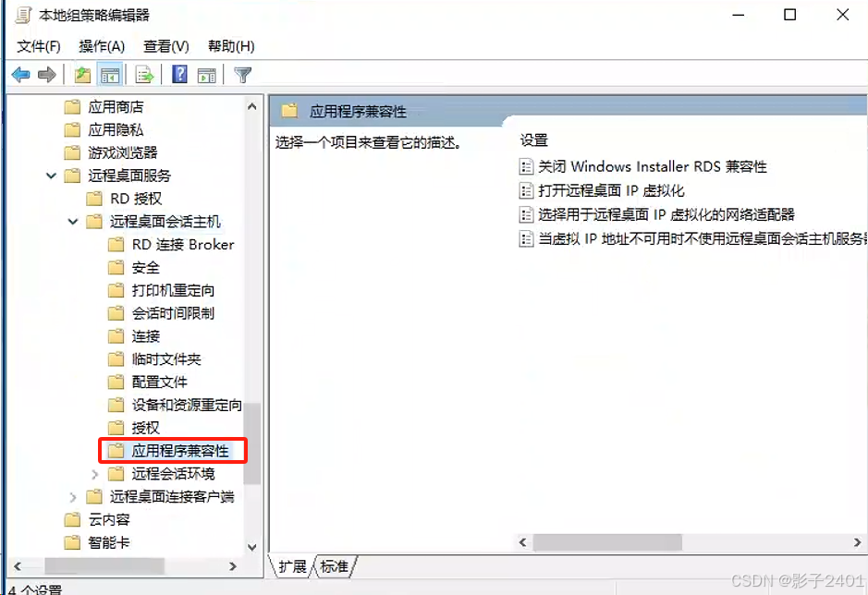The height and width of the screenshot is (595, 868).
Task: Click the settings list horizontal scrollbar thumb
Action: click(607, 542)
